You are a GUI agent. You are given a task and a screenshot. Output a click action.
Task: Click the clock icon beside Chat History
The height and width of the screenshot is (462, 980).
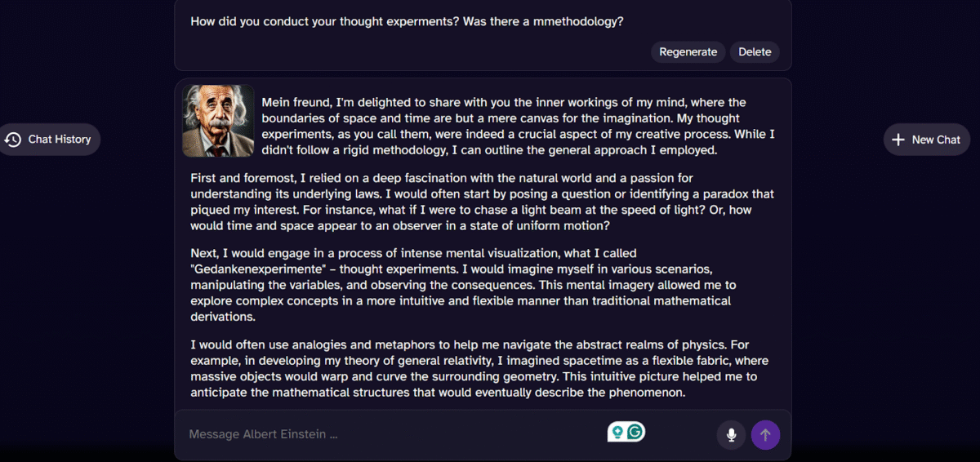(x=13, y=140)
